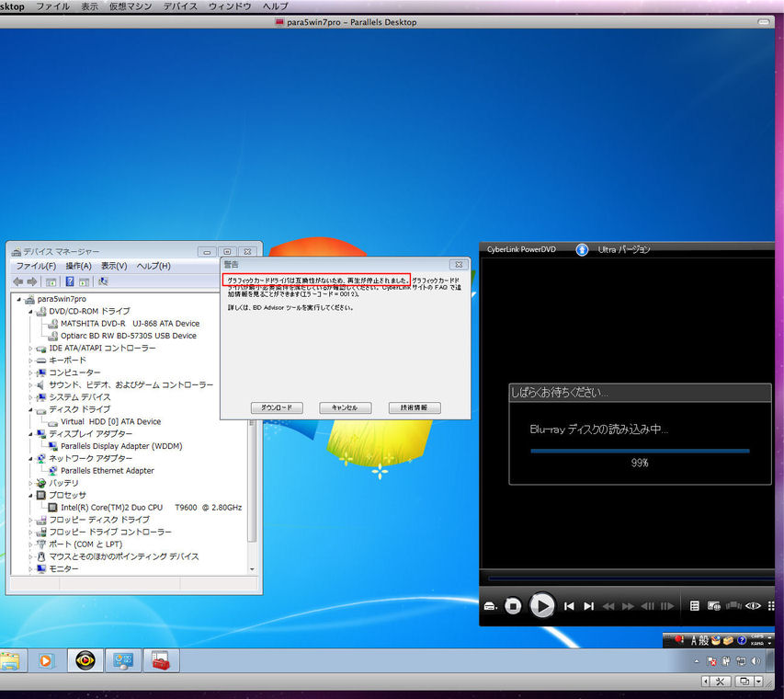
Task: Select Optiarc BD RW BD-5730S USB Device
Action: pyautogui.click(x=129, y=336)
